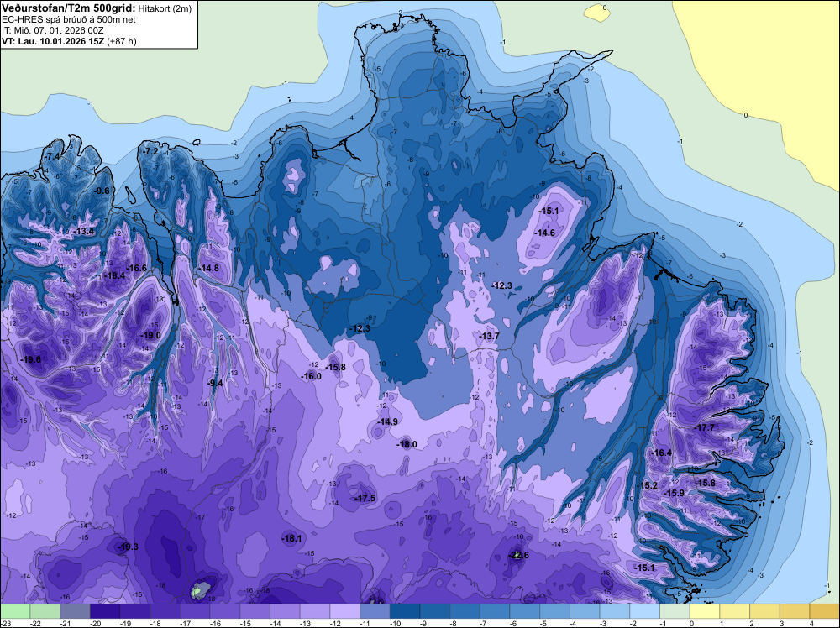Image resolution: width=840 pixels, height=628 pixels.
Task: Click the -7.4 temperature label
Action: coord(53,156)
